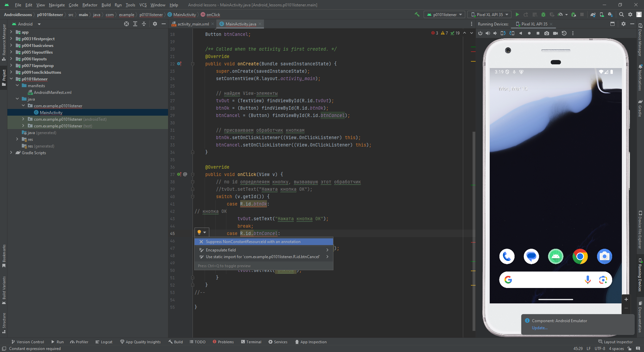Expand the res folder in project tree
The height and width of the screenshot is (352, 644).
tap(17, 139)
